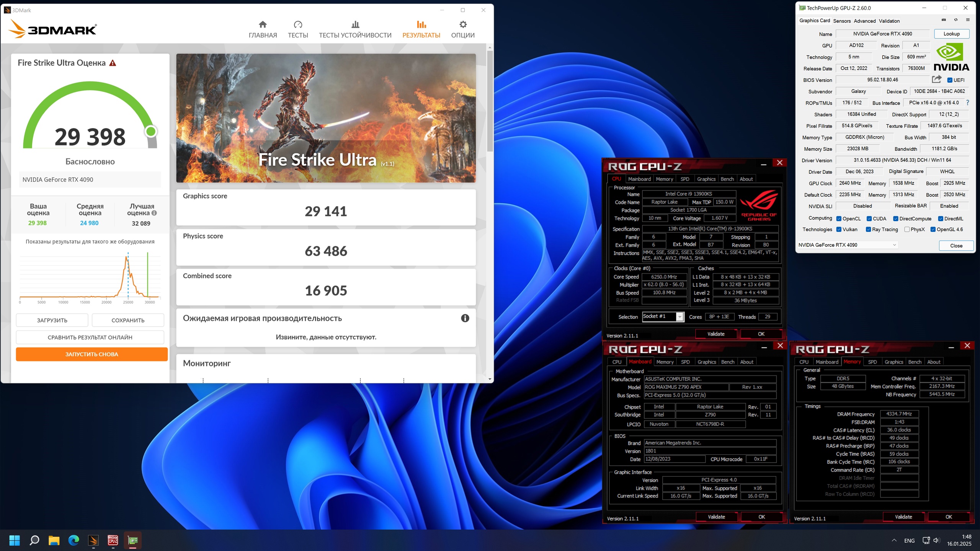Screen dimensions: 980x551
Task: Switch to GPU-Z via its taskbar icon
Action: coord(133,540)
